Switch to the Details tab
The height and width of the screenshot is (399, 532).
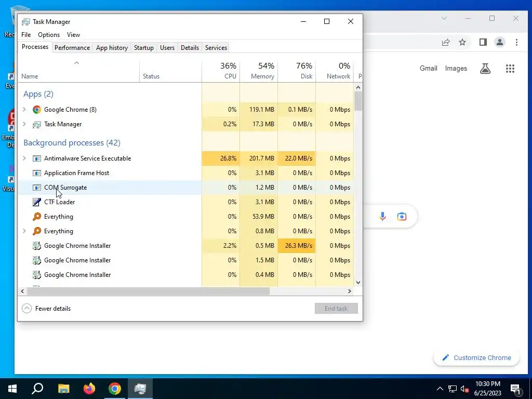[x=190, y=48]
